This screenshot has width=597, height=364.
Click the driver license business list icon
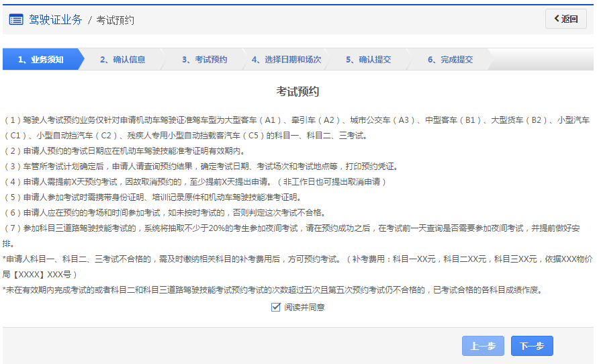[16, 19]
